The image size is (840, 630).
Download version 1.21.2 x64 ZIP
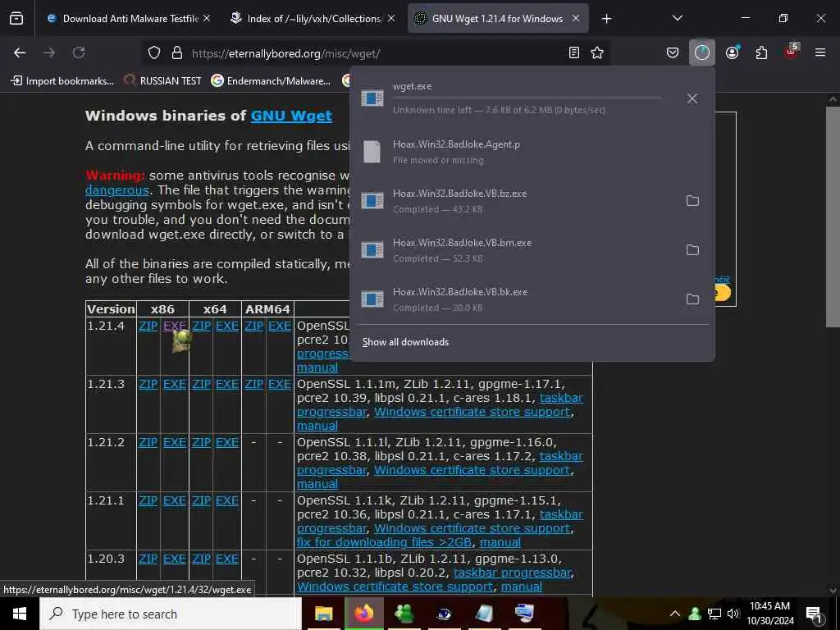202,442
